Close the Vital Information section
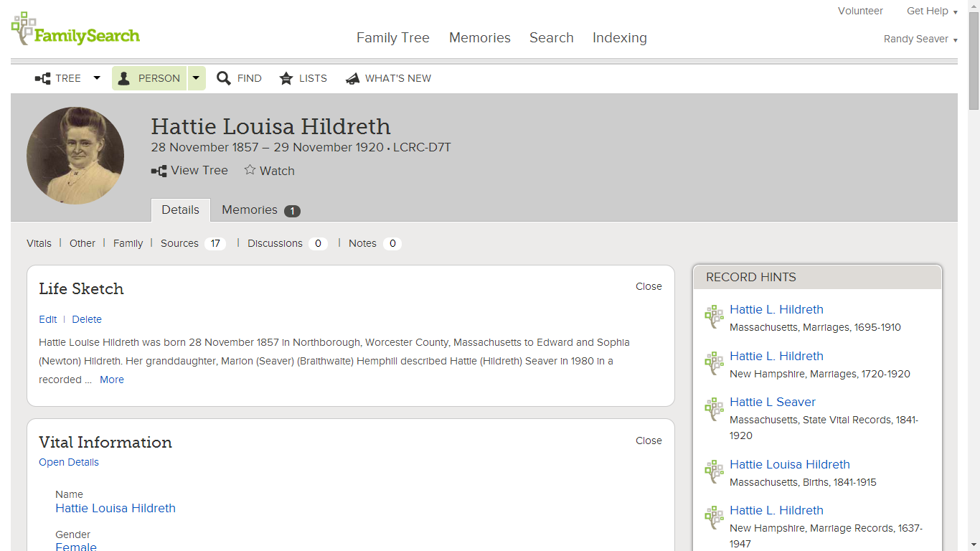Screen dimensions: 980x551 [x=649, y=441]
